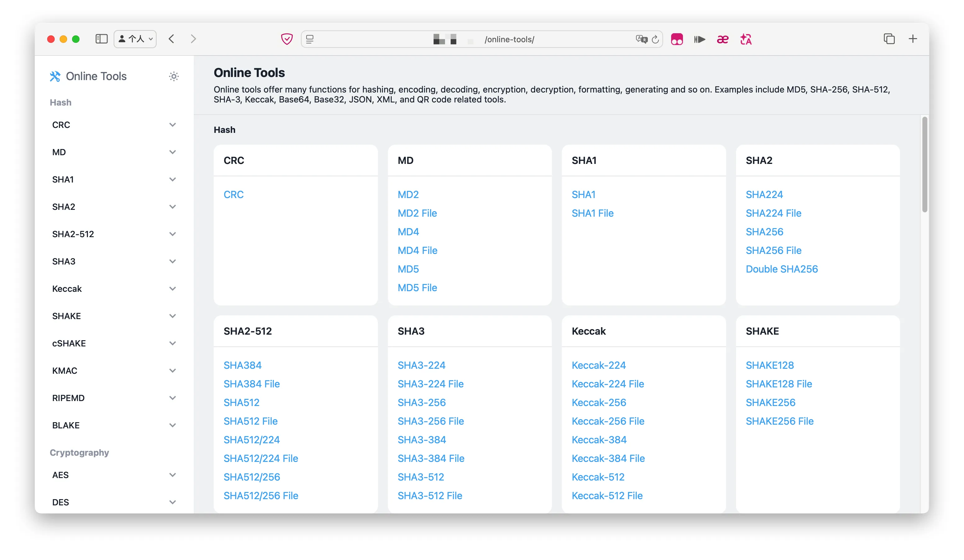964x560 pixels.
Task: Expand KMAC sidebar group
Action: click(x=114, y=371)
